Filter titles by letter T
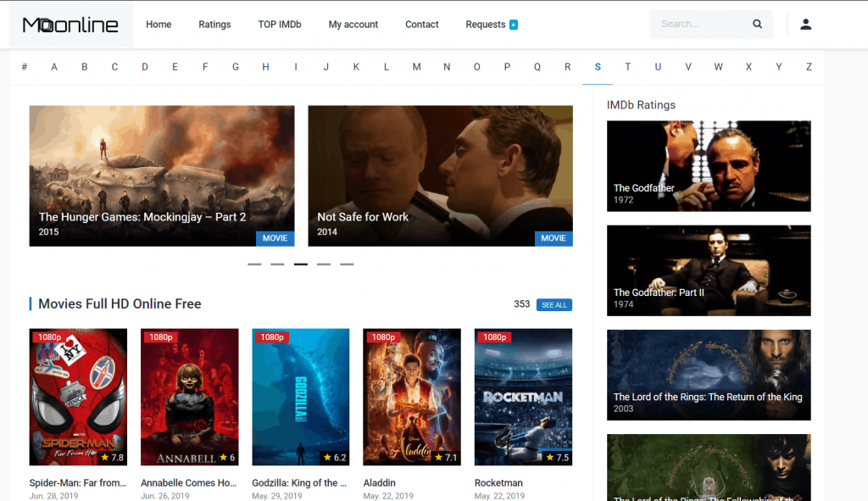Viewport: 868px width, 501px height. pos(628,67)
